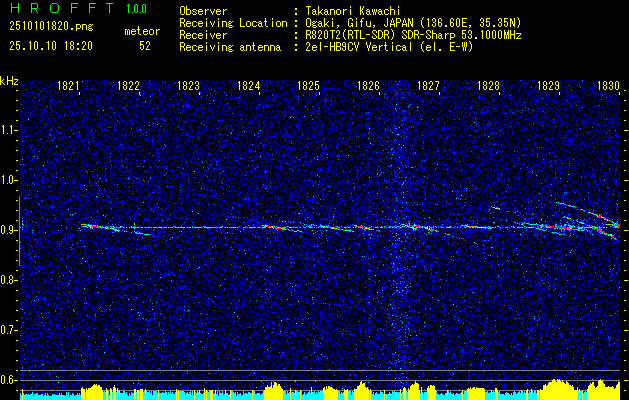629x400 pixels.
Task: Click the 0.7 kHz frequency label
Action: coord(8,330)
